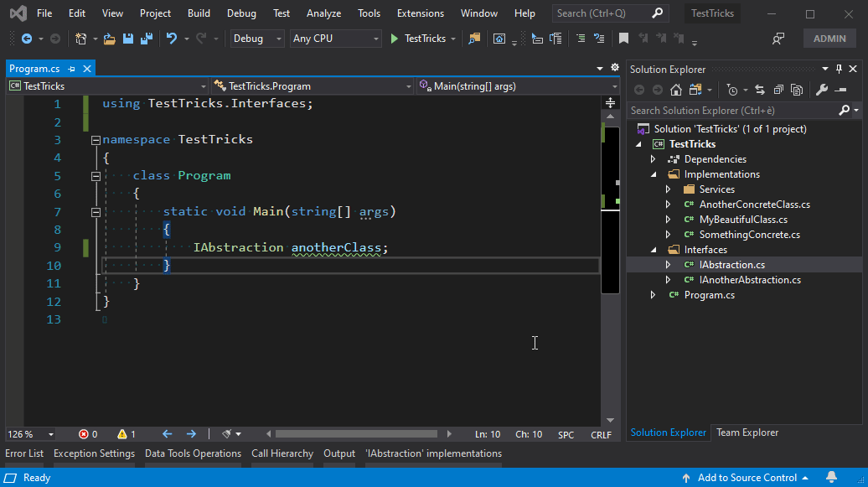Click Pending Changes Filter clock icon
The width and height of the screenshot is (868, 487).
point(731,90)
